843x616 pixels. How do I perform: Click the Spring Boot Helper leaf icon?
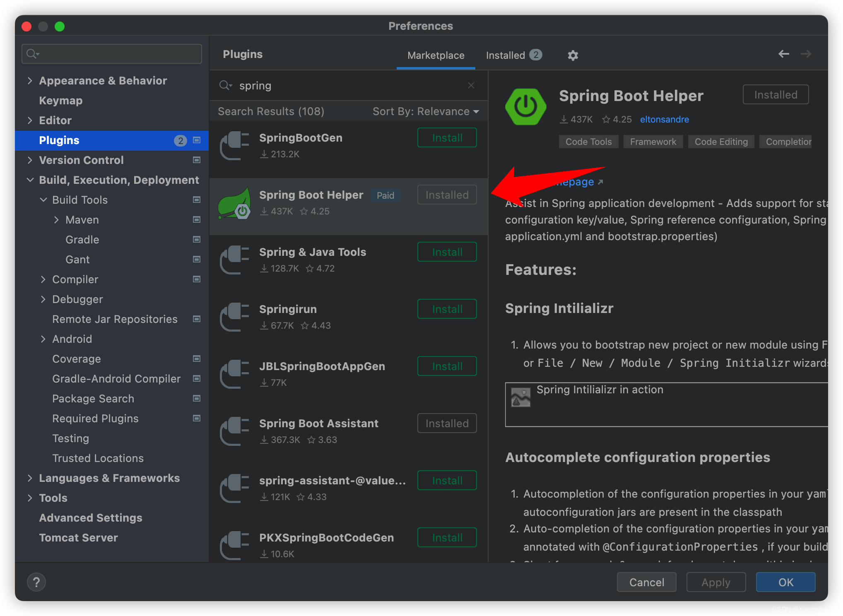click(x=234, y=203)
